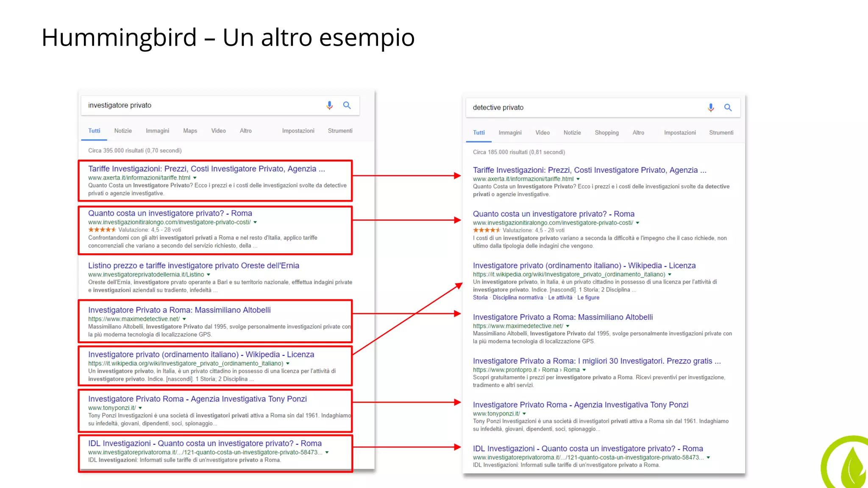Select Tutti tab in left search results
This screenshot has height=488, width=868.
click(x=94, y=131)
